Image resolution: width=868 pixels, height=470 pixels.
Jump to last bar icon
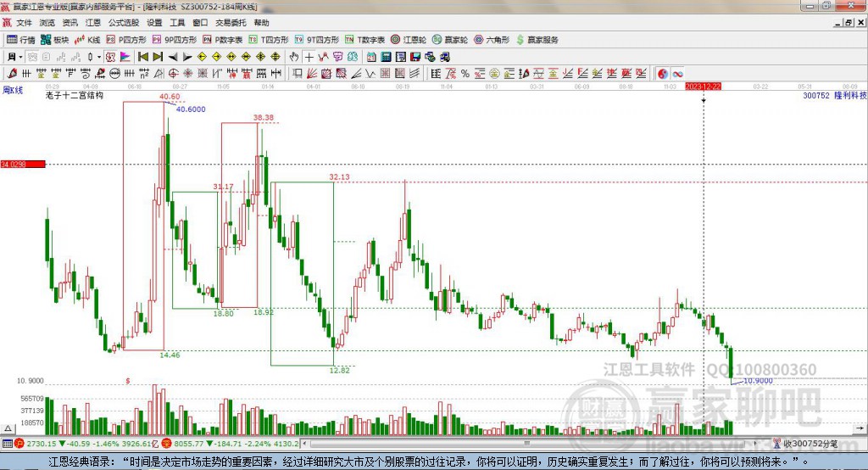158,57
